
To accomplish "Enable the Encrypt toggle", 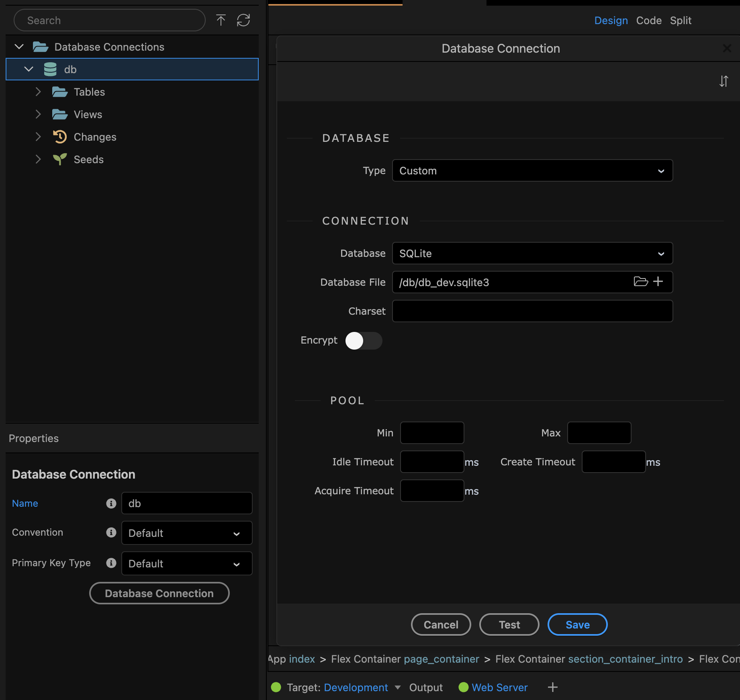I will (x=363, y=341).
